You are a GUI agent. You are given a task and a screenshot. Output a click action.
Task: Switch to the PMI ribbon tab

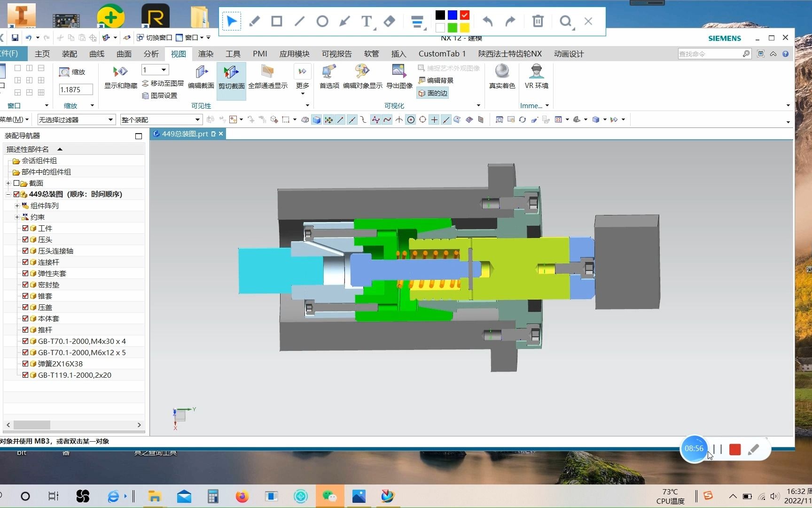260,54
